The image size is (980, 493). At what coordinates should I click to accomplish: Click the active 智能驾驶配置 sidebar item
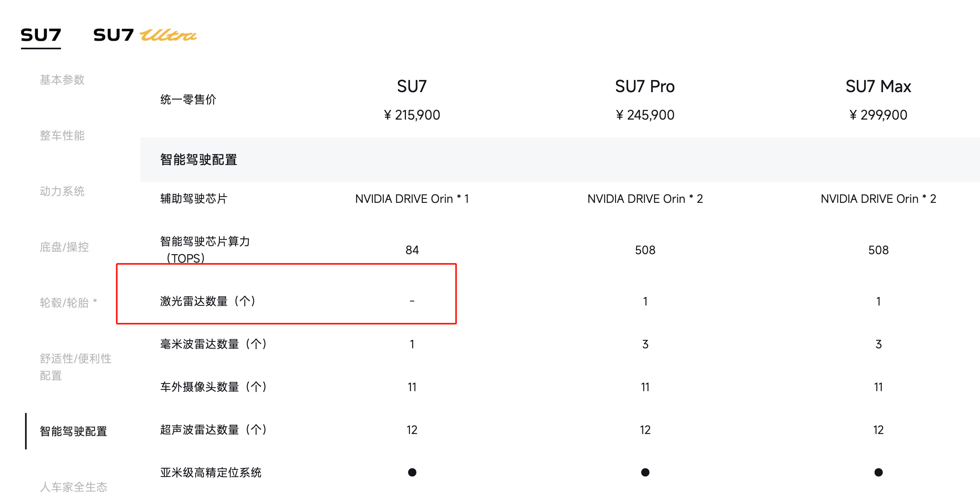click(74, 431)
